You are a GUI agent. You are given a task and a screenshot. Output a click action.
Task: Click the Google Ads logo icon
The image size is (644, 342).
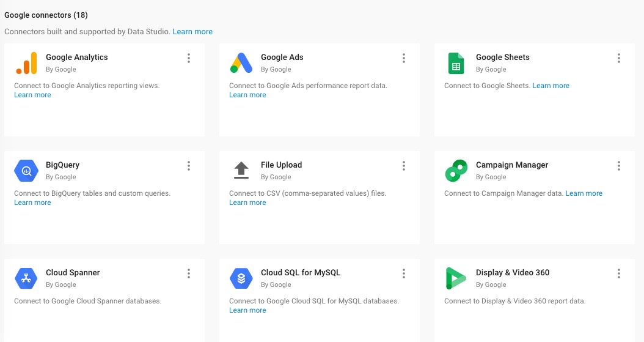click(x=241, y=63)
